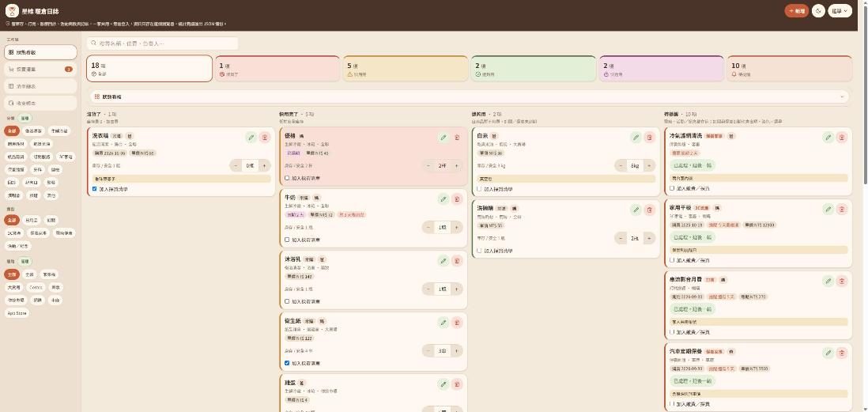Expand the view selector bar using its chevron

point(842,96)
